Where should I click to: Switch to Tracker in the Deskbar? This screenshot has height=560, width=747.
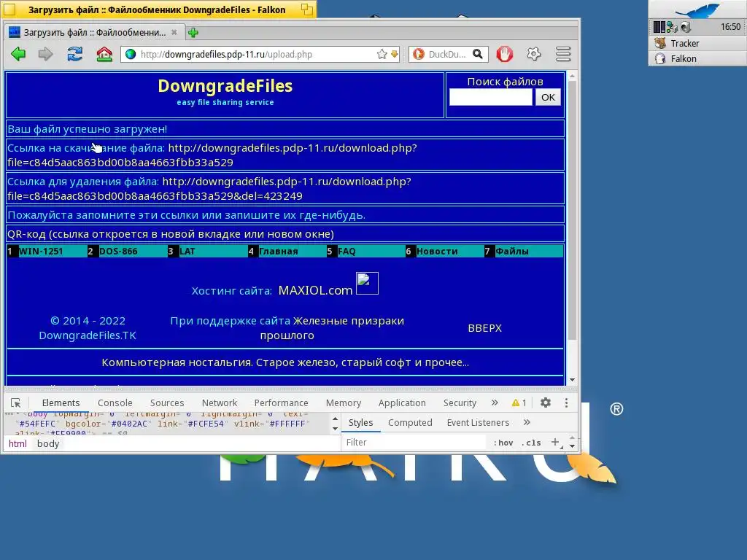click(697, 43)
